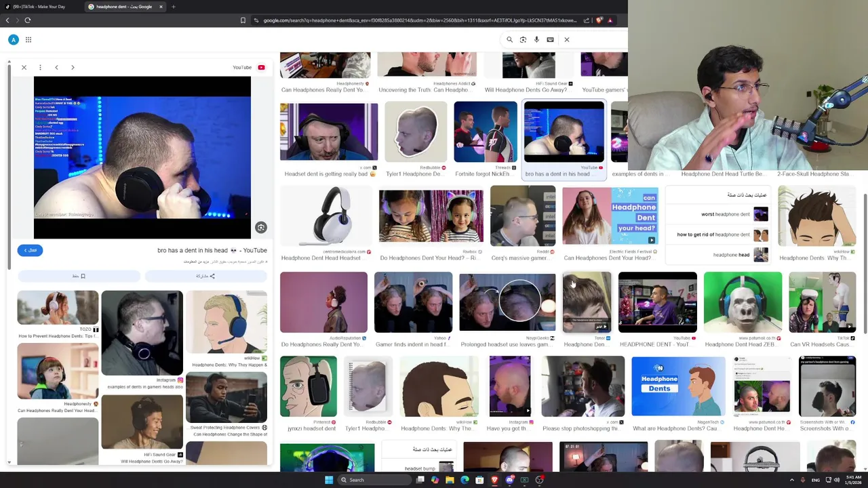The width and height of the screenshot is (868, 488).
Task: Close the image preview panel
Action: pyautogui.click(x=24, y=67)
